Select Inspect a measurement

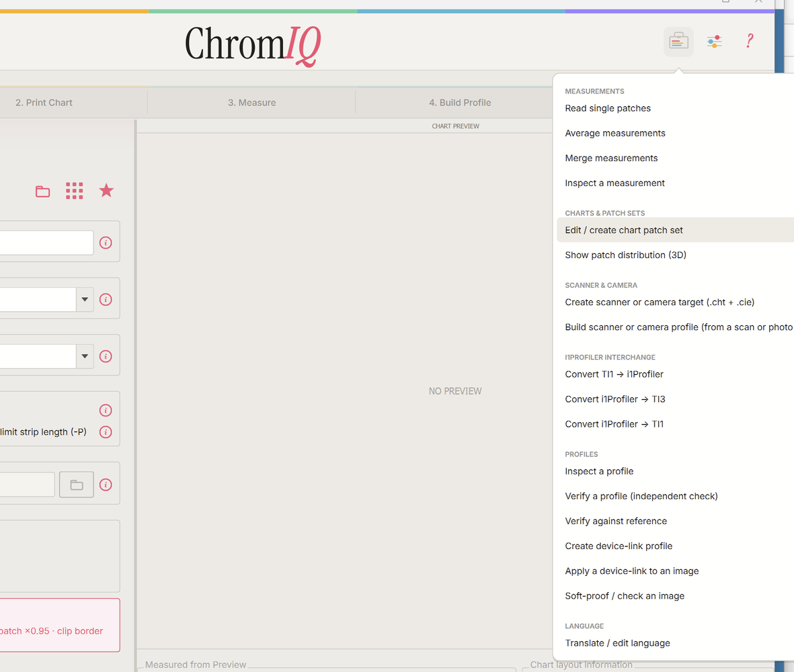coord(676,183)
